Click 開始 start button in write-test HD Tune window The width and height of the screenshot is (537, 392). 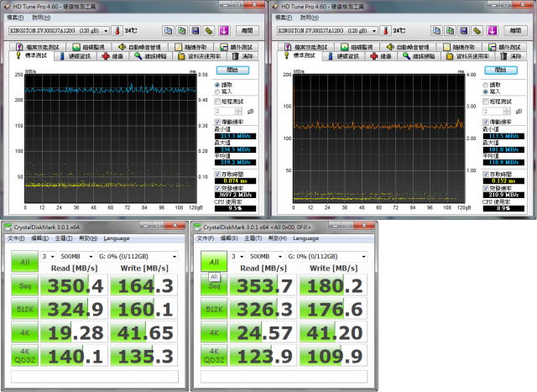tap(501, 70)
